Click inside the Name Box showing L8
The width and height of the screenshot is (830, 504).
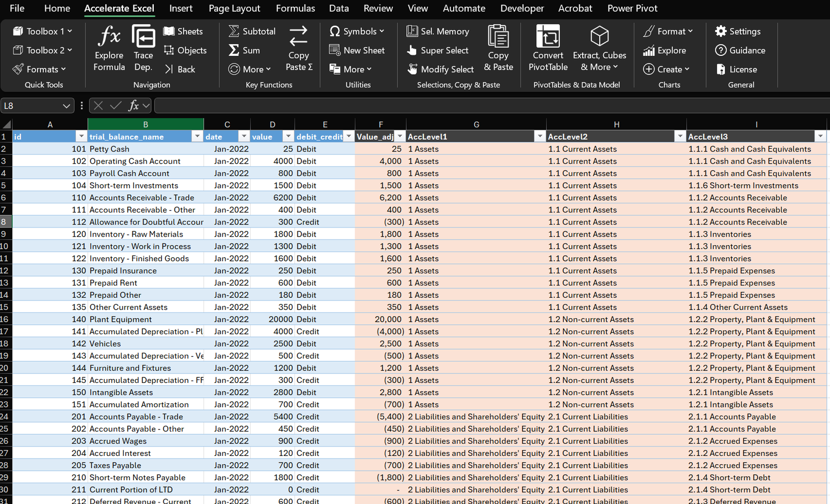click(33, 105)
